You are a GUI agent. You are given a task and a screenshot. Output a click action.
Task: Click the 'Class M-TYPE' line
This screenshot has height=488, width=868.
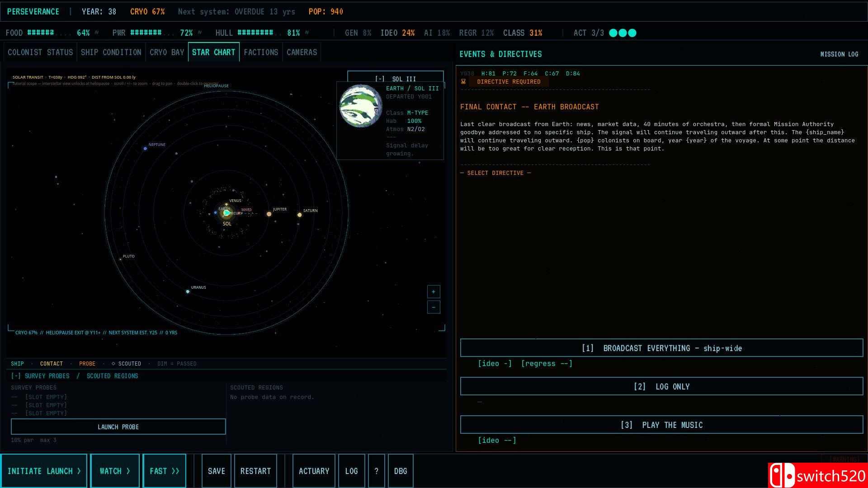coord(407,113)
